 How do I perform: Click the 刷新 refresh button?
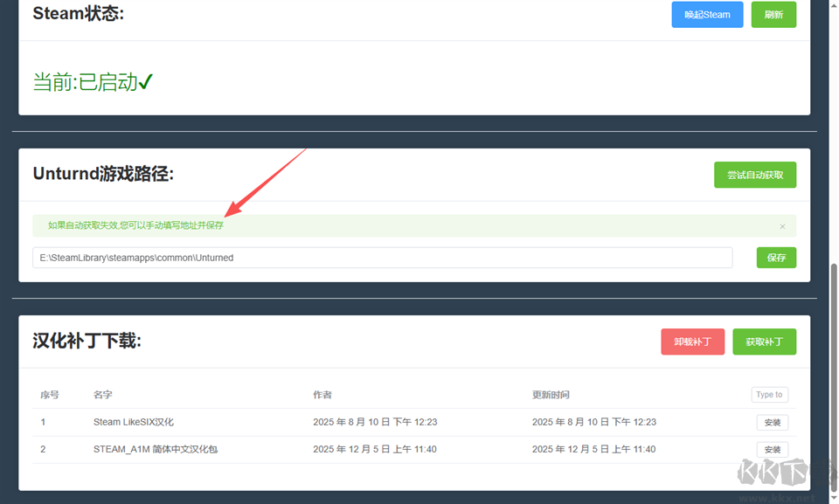click(773, 15)
